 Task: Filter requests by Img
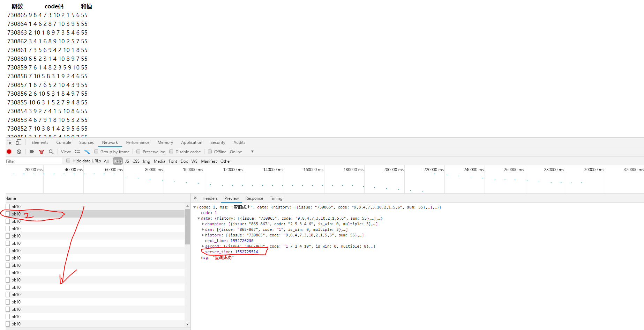147,161
